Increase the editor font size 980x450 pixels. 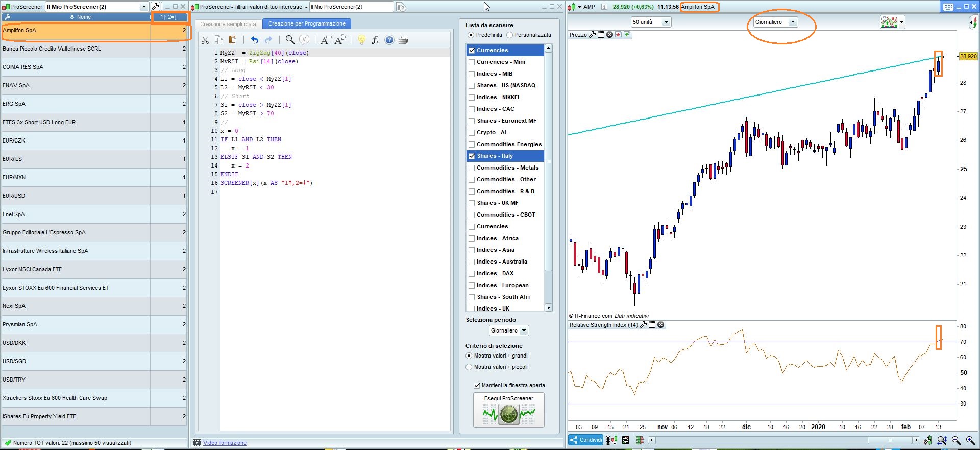click(x=340, y=40)
